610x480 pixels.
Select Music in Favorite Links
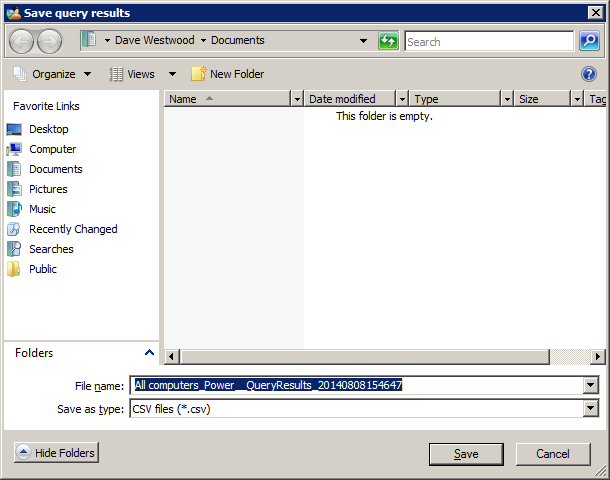(42, 209)
